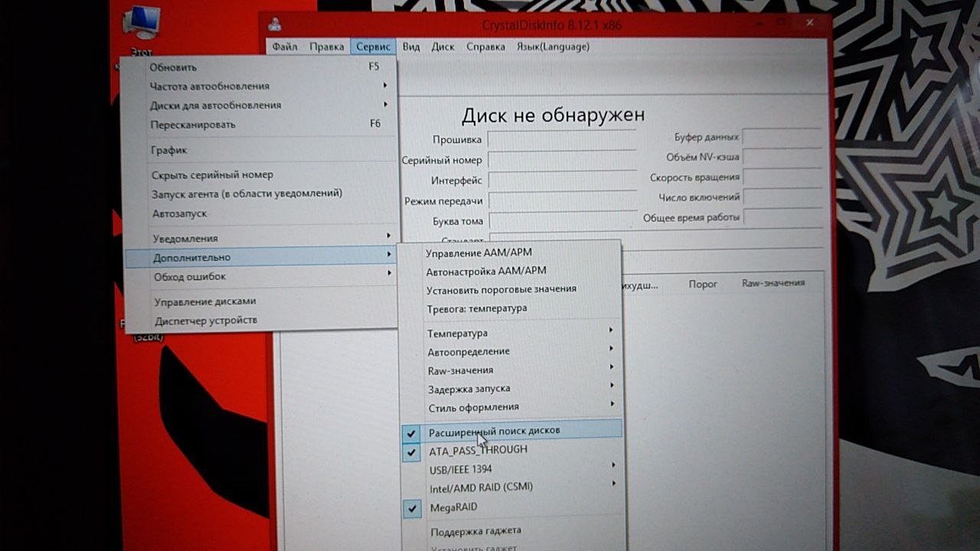Image resolution: width=980 pixels, height=551 pixels.
Task: Expand the Автоопределение submenu
Action: pos(511,352)
